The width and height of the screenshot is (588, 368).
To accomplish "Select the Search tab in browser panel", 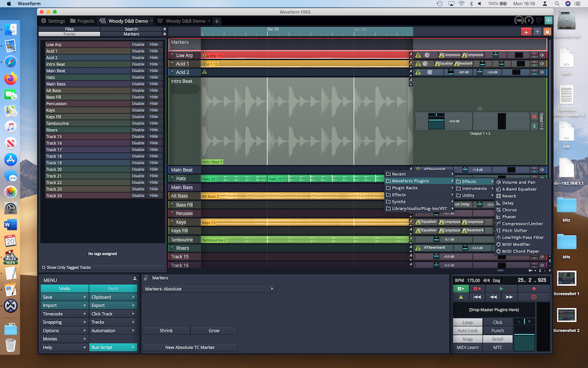I will click(x=131, y=29).
